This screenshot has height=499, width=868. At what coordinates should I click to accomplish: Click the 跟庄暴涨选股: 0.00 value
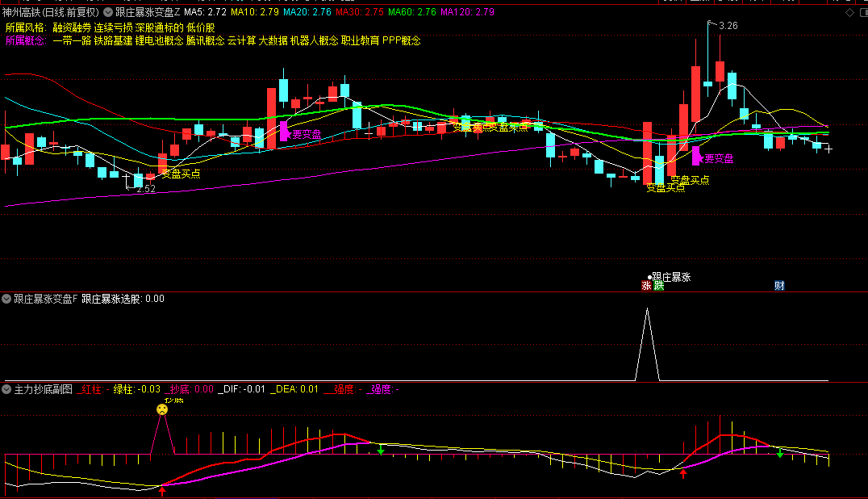pyautogui.click(x=123, y=299)
